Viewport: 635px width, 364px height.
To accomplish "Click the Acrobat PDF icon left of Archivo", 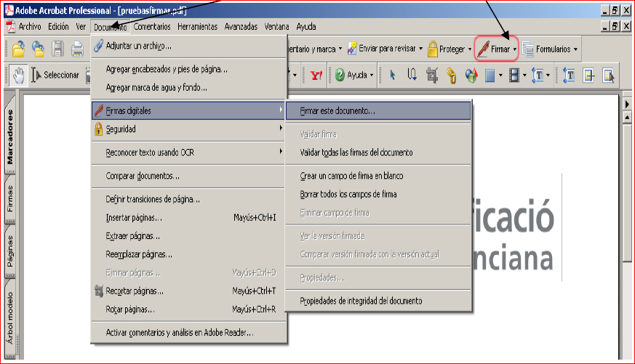I will coord(10,27).
